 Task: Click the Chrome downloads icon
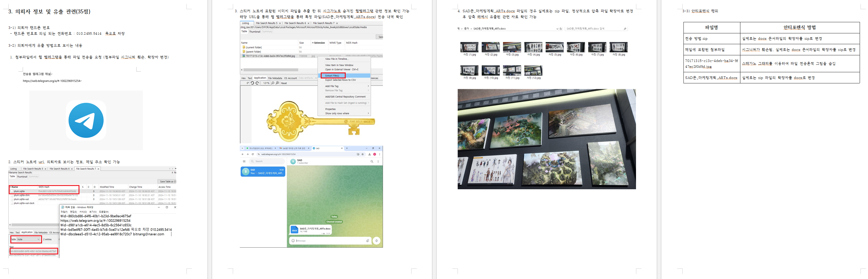(x=369, y=154)
